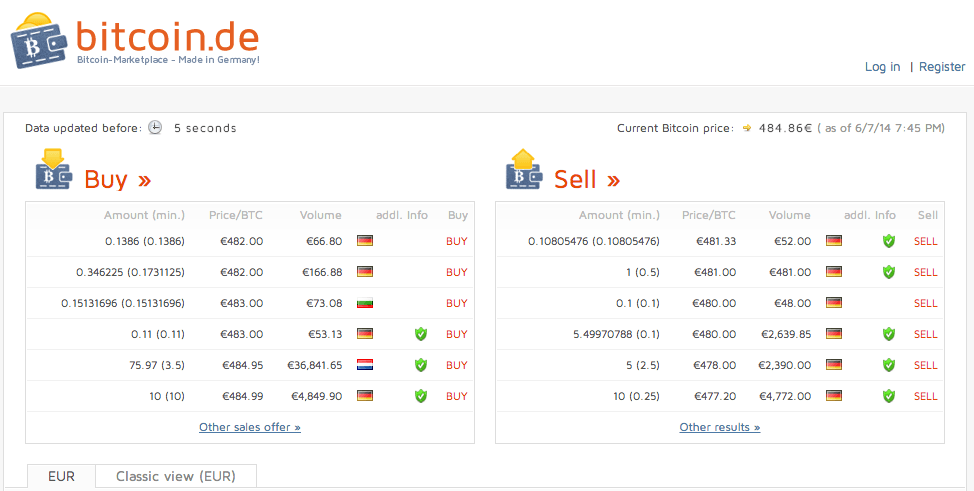974x491 pixels.
Task: Open the Log in link
Action: (x=882, y=67)
